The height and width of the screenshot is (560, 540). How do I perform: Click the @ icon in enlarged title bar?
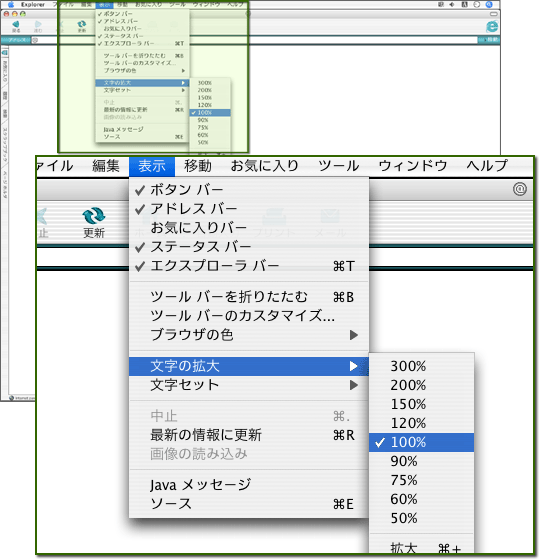(520, 189)
